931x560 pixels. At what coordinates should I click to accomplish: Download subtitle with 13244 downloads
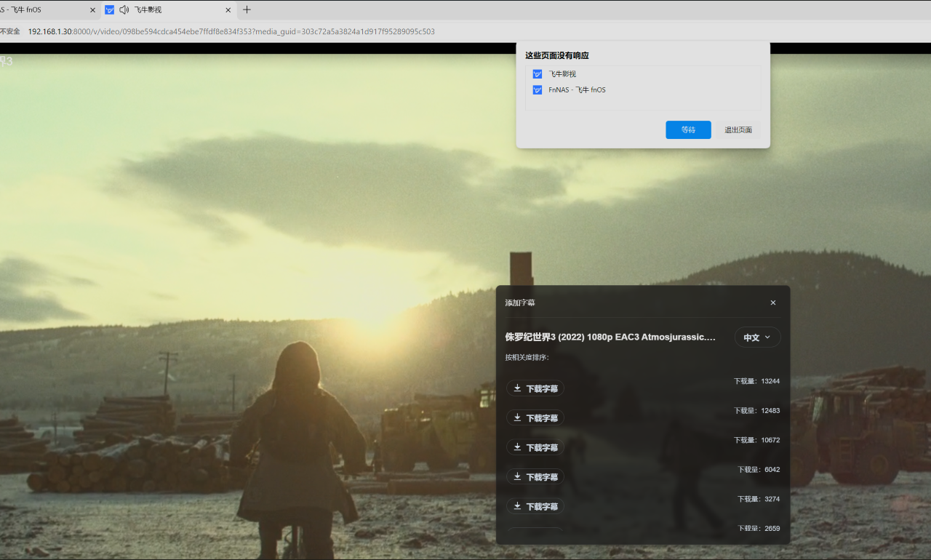tap(535, 388)
